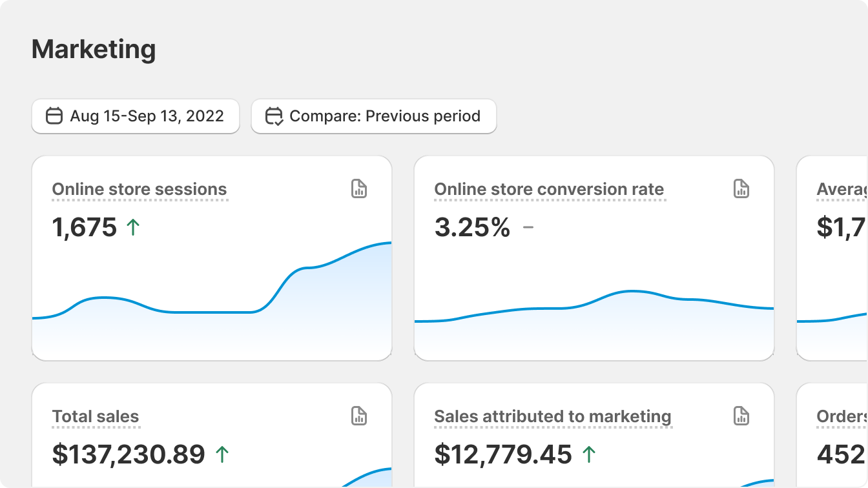Open the Total sales metric link
868x488 pixels.
(96, 416)
